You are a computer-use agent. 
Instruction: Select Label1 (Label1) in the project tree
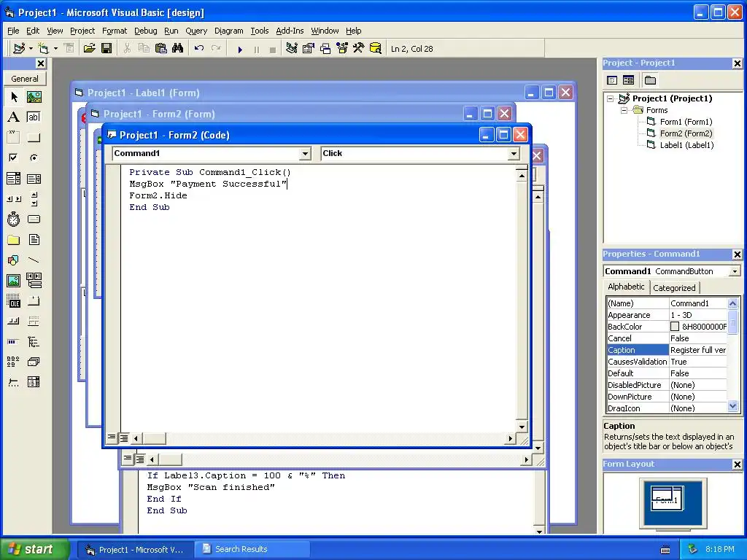coord(686,145)
